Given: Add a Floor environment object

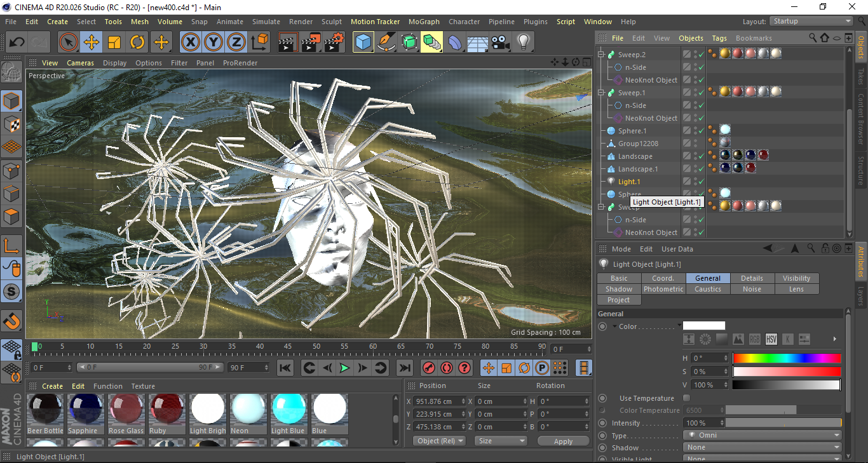Looking at the screenshot, I should pyautogui.click(x=478, y=43).
